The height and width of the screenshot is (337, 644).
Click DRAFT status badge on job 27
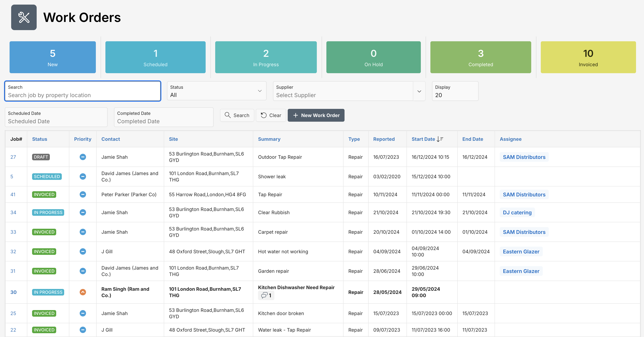coord(41,157)
